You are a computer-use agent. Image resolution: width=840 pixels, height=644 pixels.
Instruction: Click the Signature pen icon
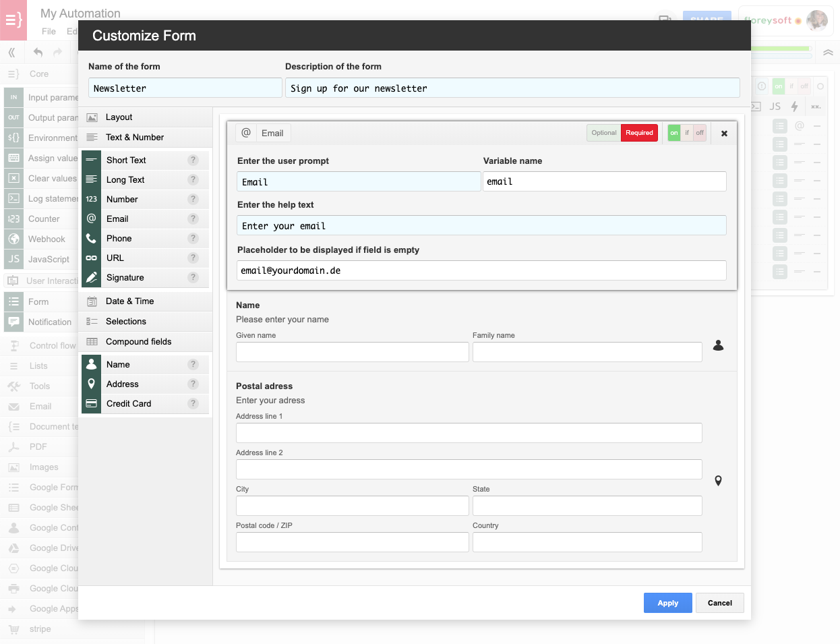click(x=91, y=277)
